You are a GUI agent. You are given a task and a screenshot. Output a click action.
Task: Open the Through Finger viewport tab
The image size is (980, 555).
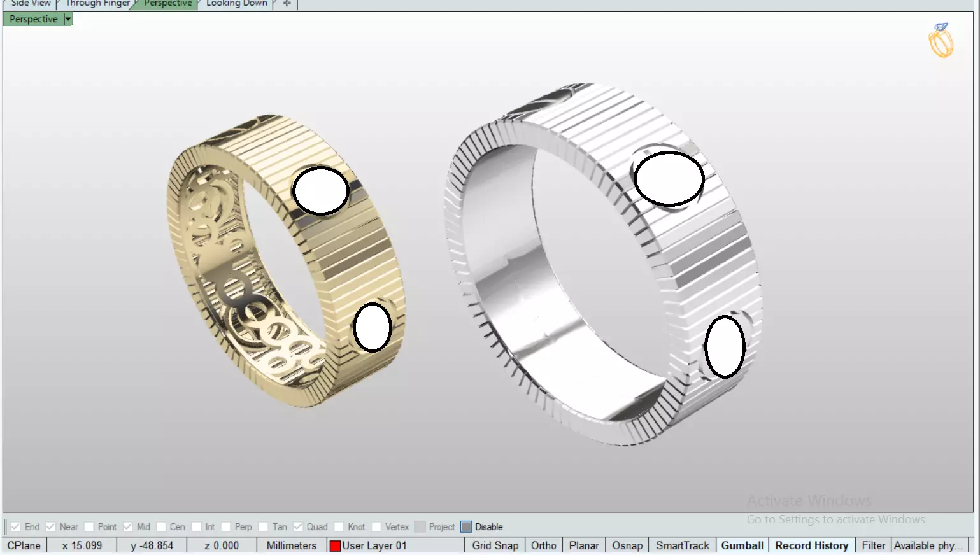(98, 4)
